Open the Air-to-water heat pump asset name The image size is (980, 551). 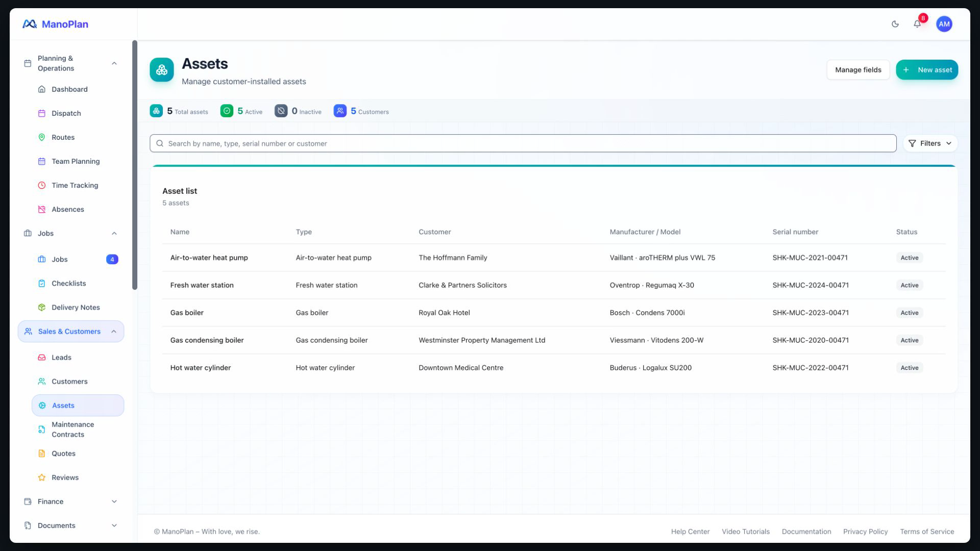[x=209, y=258]
